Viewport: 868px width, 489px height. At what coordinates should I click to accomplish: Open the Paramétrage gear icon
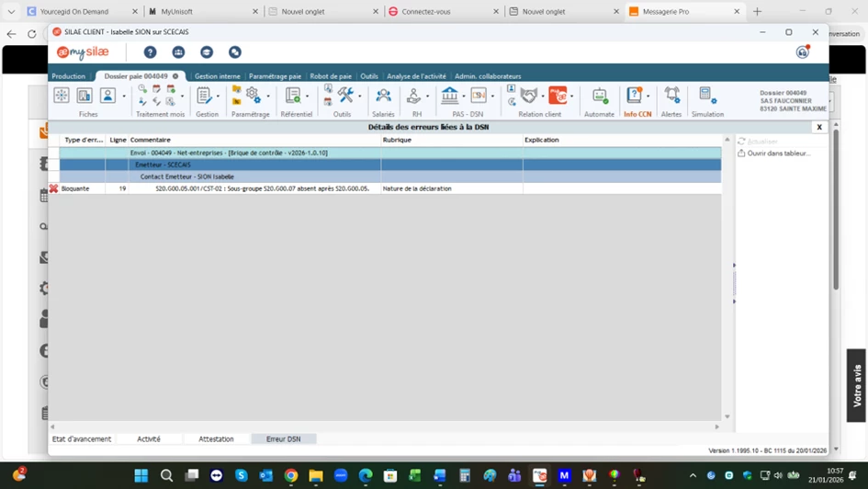(x=254, y=96)
